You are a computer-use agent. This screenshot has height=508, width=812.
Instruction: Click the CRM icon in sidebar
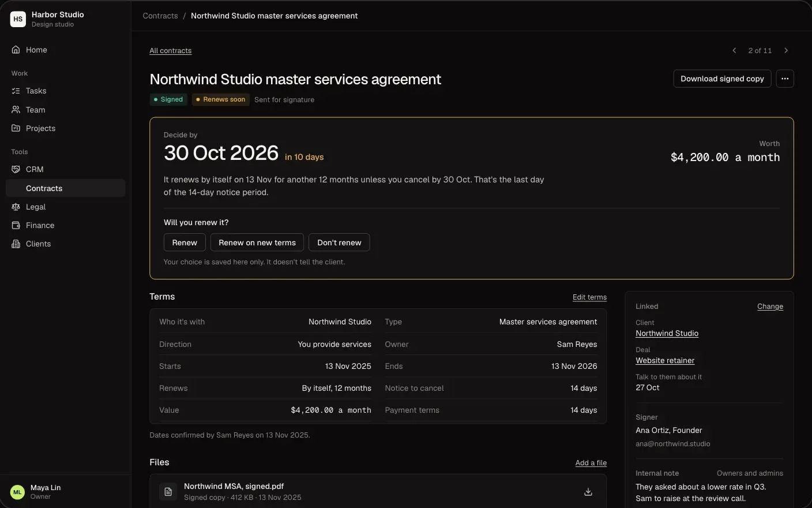coord(16,169)
